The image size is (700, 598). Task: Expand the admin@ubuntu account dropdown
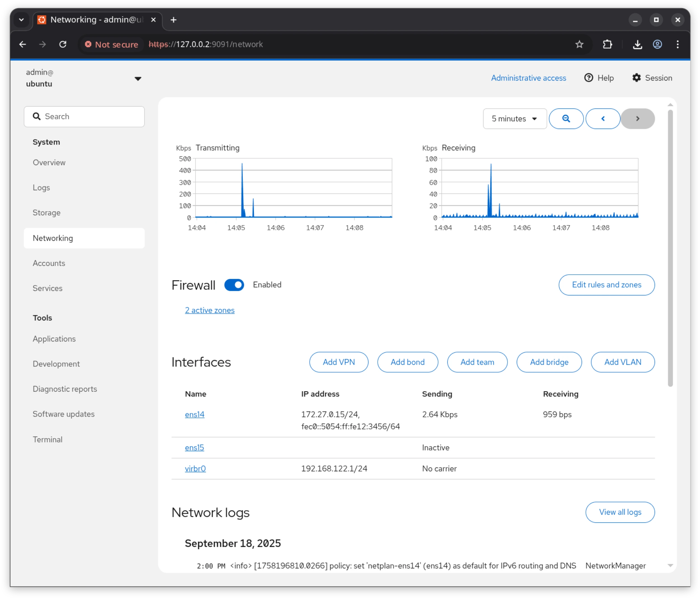click(138, 78)
